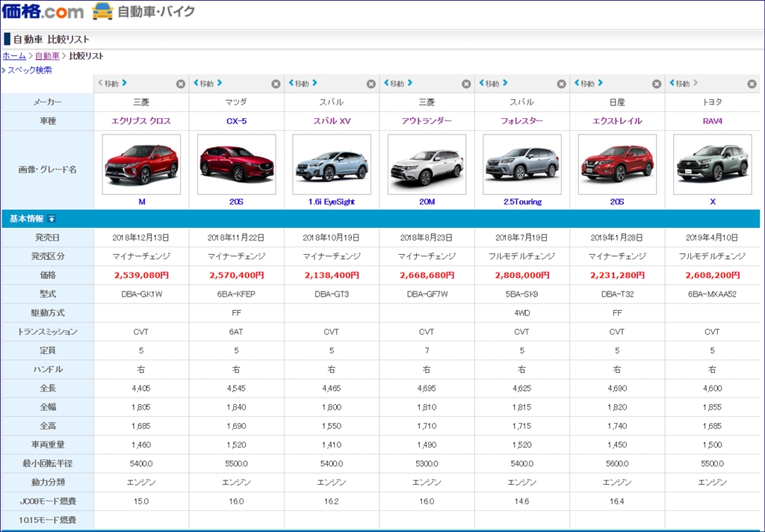Screen dimensions: 765x532
Task: Move the CX-5 column left with the arrow
Action: (196, 83)
